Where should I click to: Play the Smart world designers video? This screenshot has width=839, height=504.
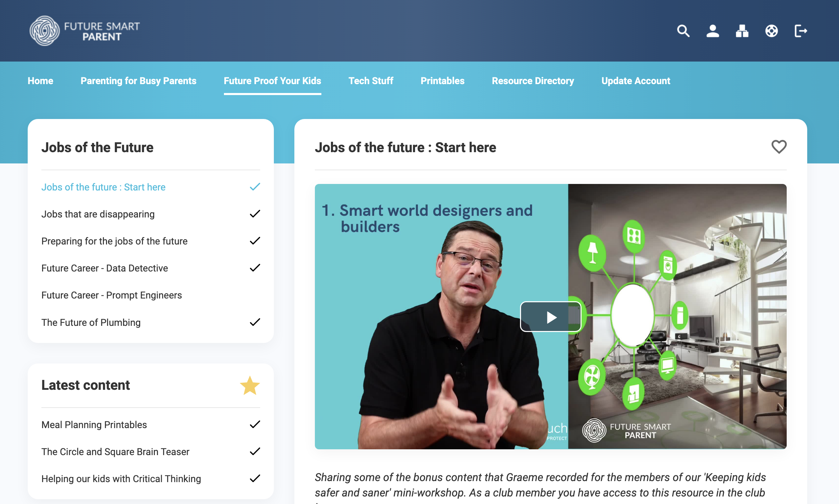(x=550, y=317)
